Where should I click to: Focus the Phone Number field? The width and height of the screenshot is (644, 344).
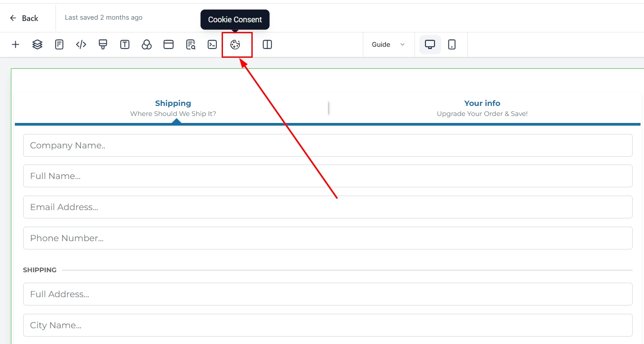pos(327,238)
